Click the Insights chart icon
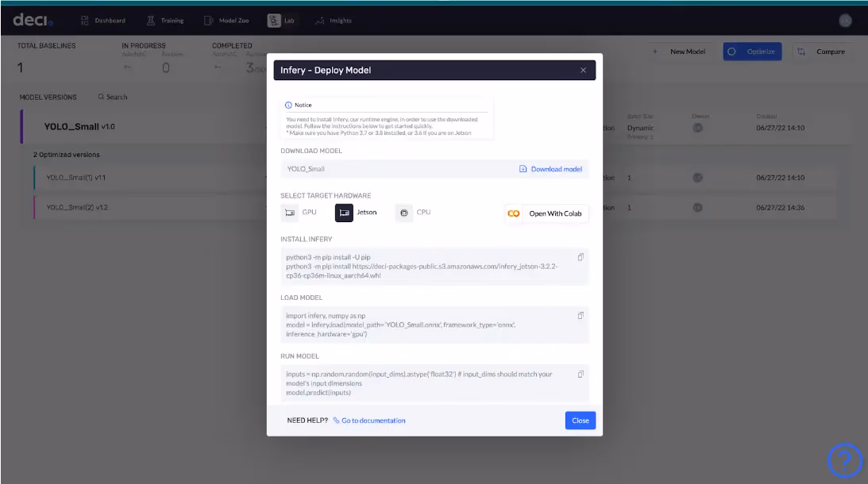The height and width of the screenshot is (484, 868). pyautogui.click(x=320, y=21)
